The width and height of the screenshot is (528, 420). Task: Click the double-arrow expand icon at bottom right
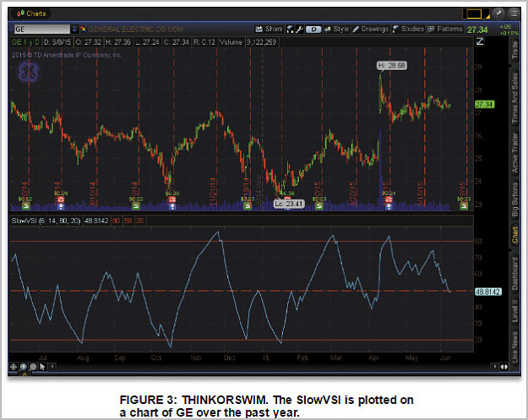coord(504,367)
